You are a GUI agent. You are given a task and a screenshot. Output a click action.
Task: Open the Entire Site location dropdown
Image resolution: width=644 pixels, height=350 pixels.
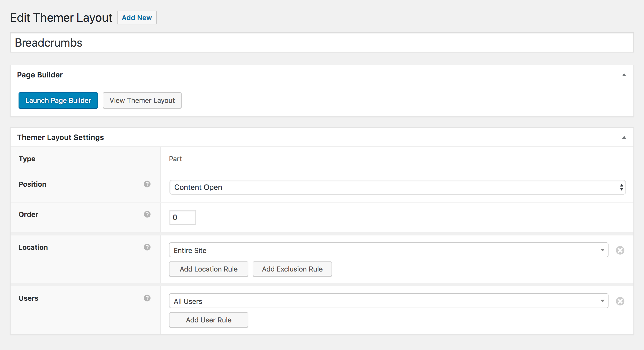388,250
